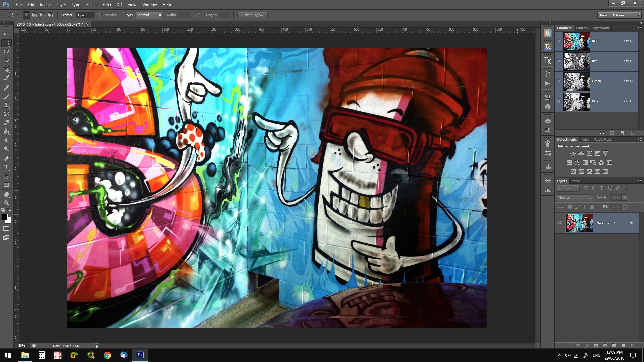This screenshot has width=644, height=362.
Task: Select the Dodge tool
Action: [x=6, y=149]
